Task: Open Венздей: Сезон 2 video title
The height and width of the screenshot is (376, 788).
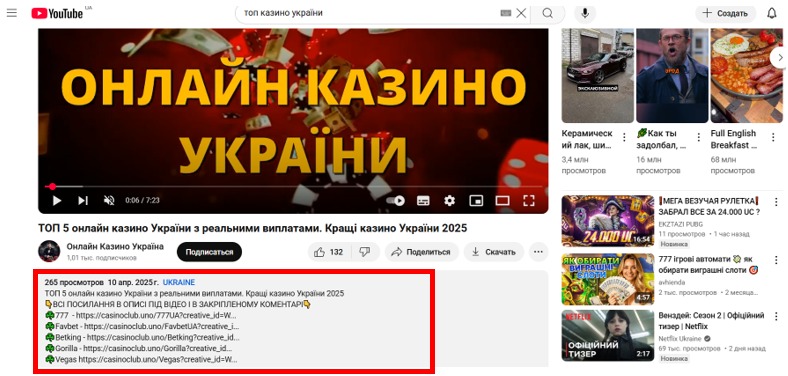Action: pyautogui.click(x=711, y=321)
